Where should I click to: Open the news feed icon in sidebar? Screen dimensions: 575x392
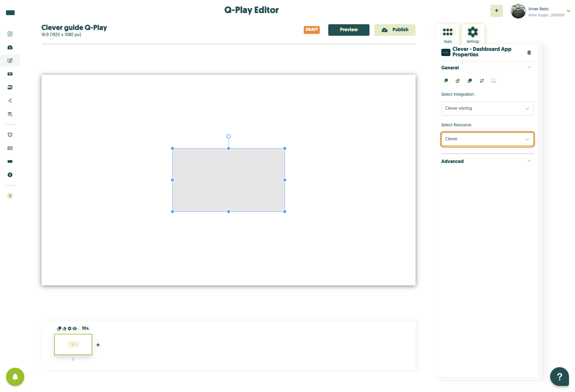[x=10, y=148]
